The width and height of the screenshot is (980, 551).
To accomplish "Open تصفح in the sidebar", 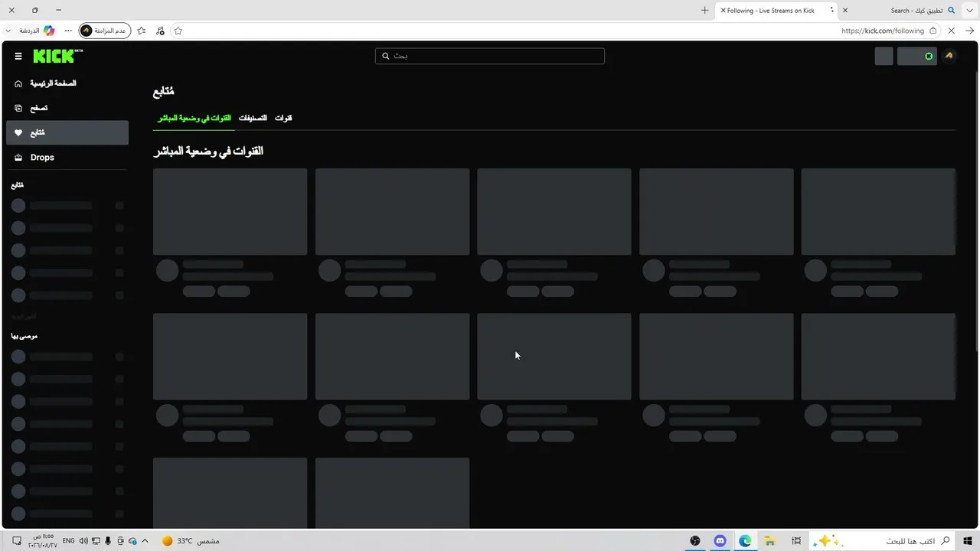I will [67, 108].
